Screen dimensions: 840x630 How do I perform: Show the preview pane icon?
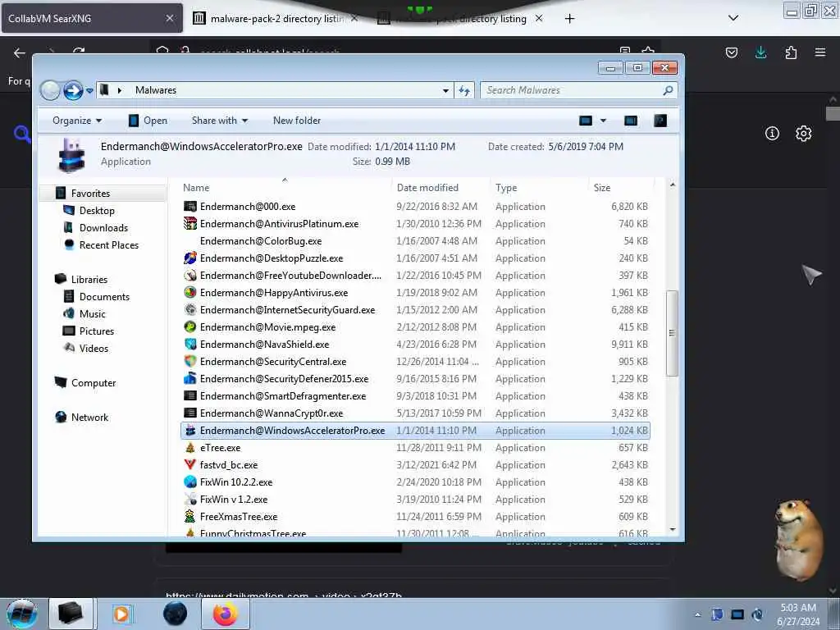631,121
